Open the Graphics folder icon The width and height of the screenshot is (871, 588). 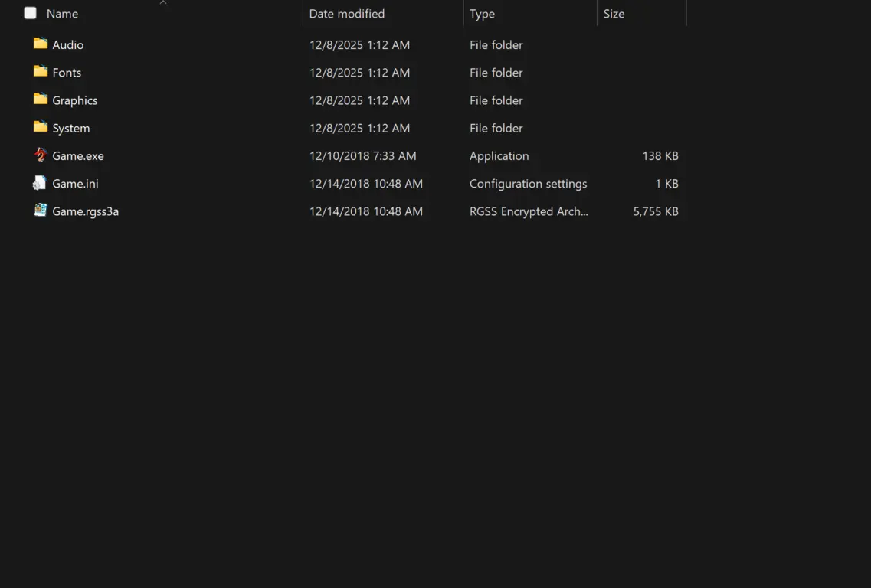point(41,100)
